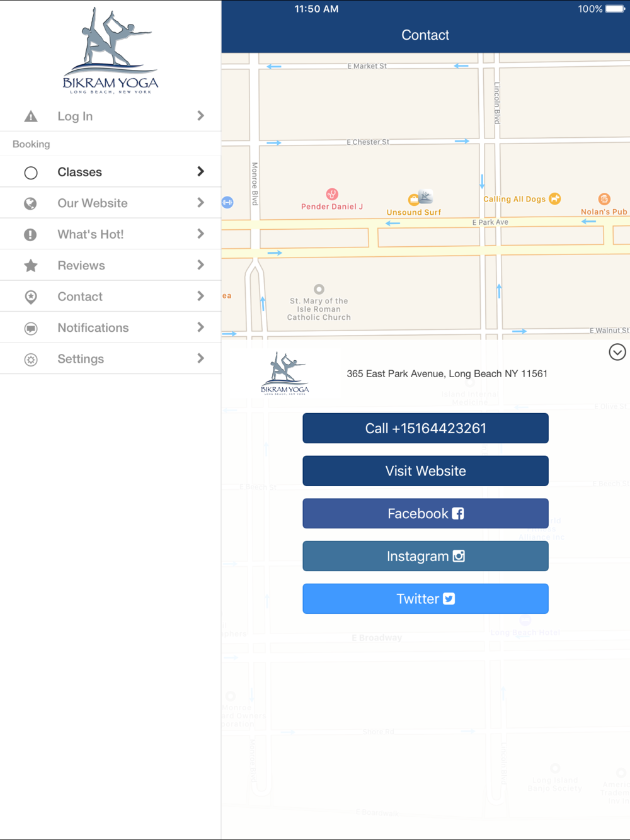Select Classes in the Booking menu
630x840 pixels.
110,172
